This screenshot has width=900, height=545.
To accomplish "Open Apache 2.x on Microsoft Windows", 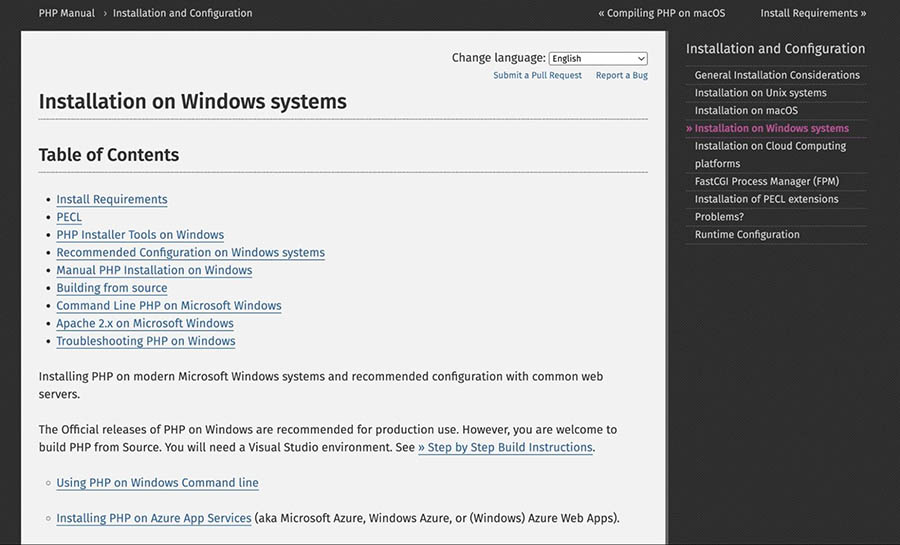I will [145, 323].
